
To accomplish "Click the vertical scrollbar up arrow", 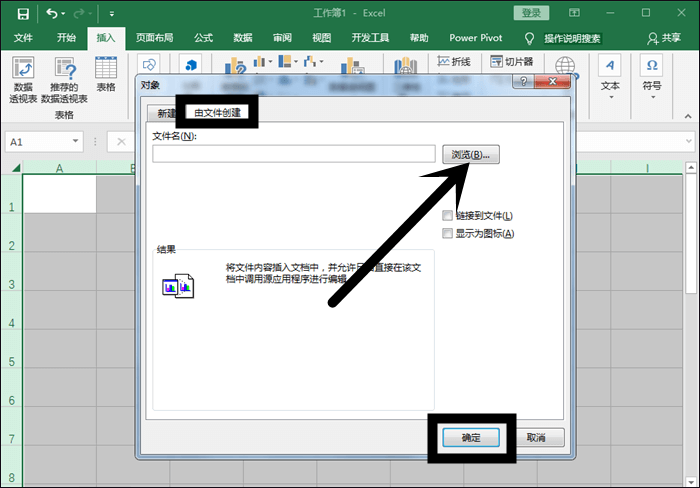I will click(691, 168).
